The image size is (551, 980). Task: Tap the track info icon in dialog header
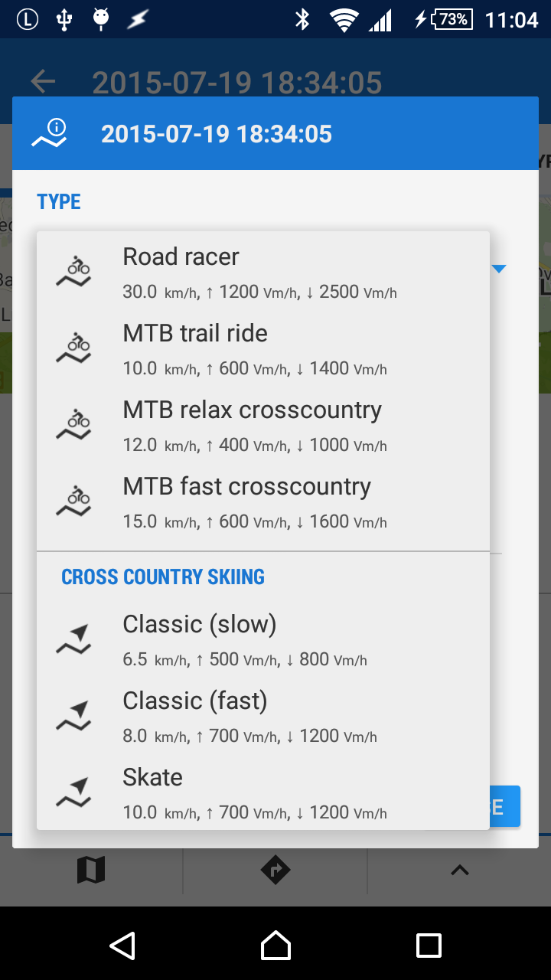[x=49, y=134]
